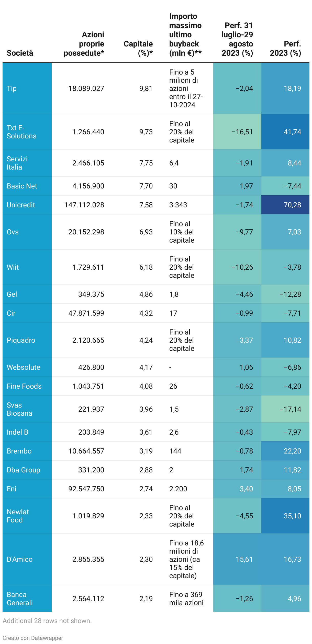This screenshot has width=312, height=644.
Task: Select the Importo massimo ultimo buyback header
Action: (x=185, y=34)
